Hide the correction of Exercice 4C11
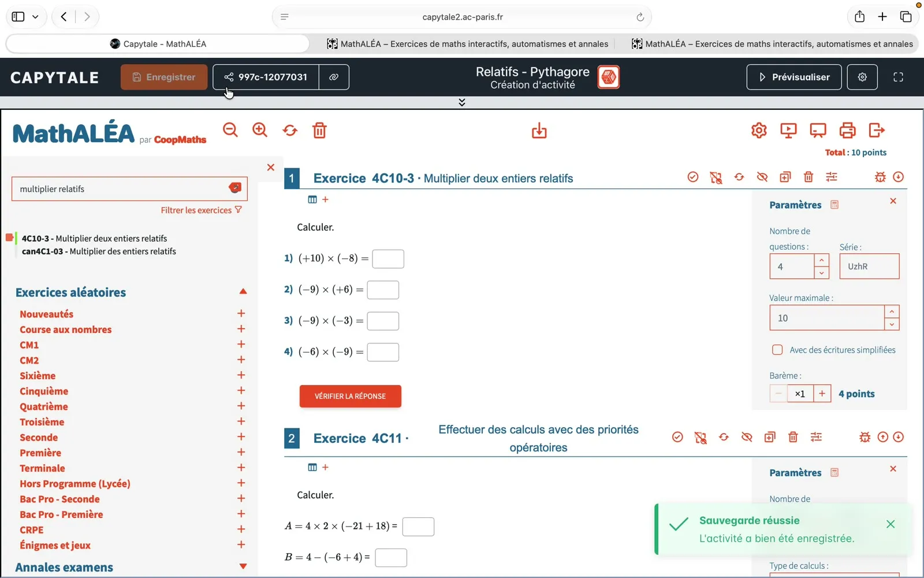 pos(747,437)
